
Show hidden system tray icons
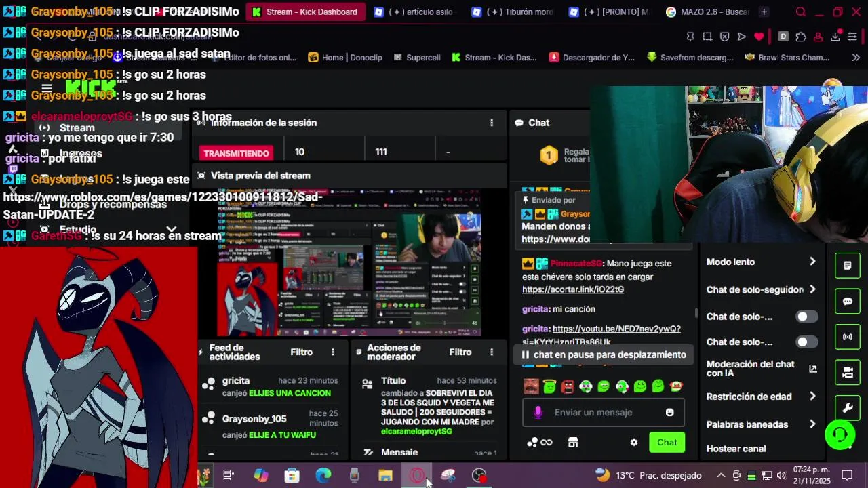pos(721,475)
